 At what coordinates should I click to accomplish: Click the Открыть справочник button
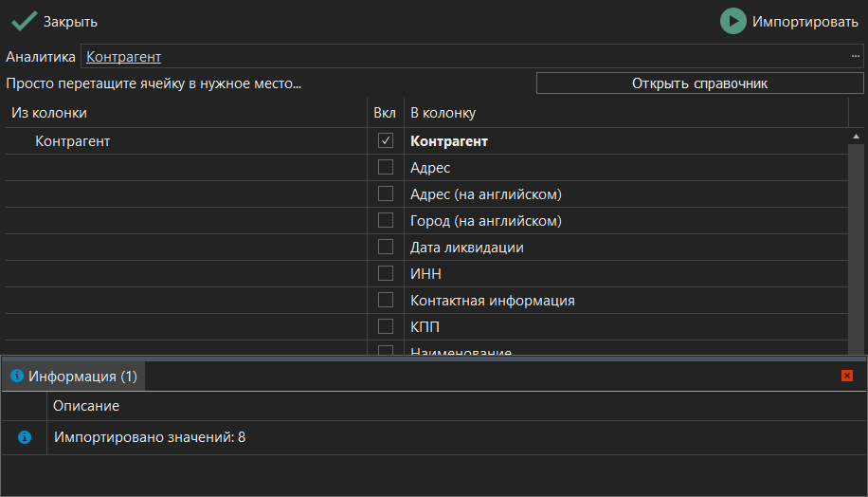(699, 83)
